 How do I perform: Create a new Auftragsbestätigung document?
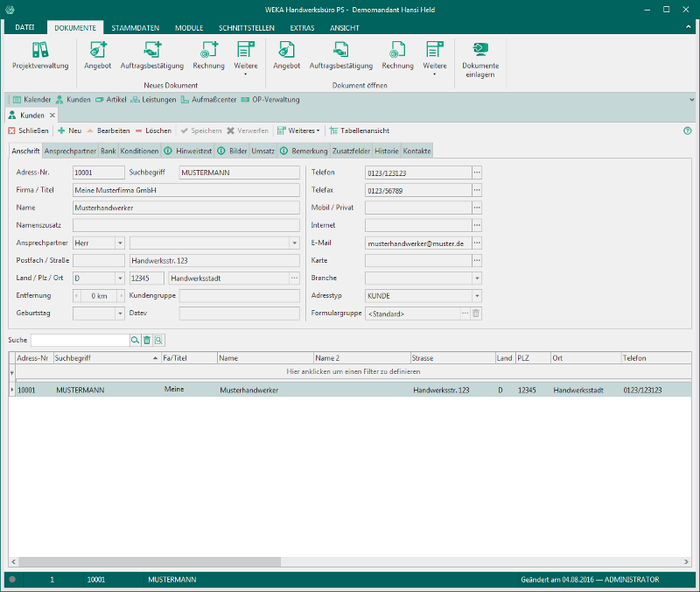(x=151, y=55)
